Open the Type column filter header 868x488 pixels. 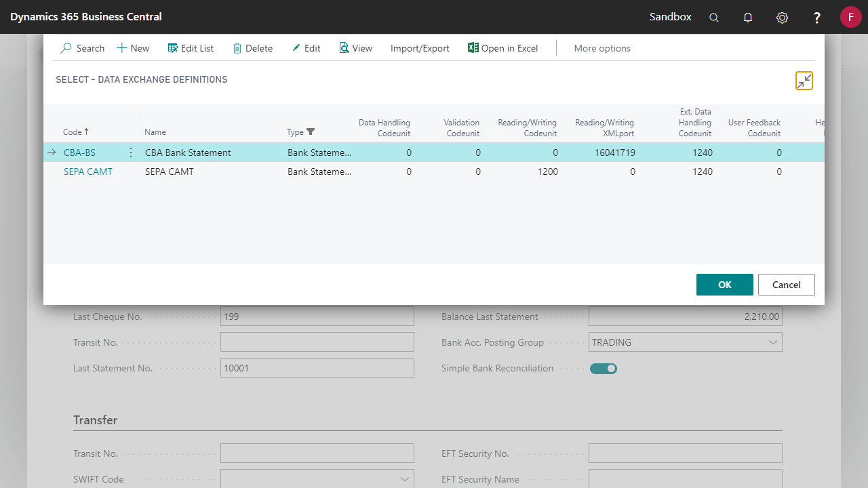coord(300,132)
